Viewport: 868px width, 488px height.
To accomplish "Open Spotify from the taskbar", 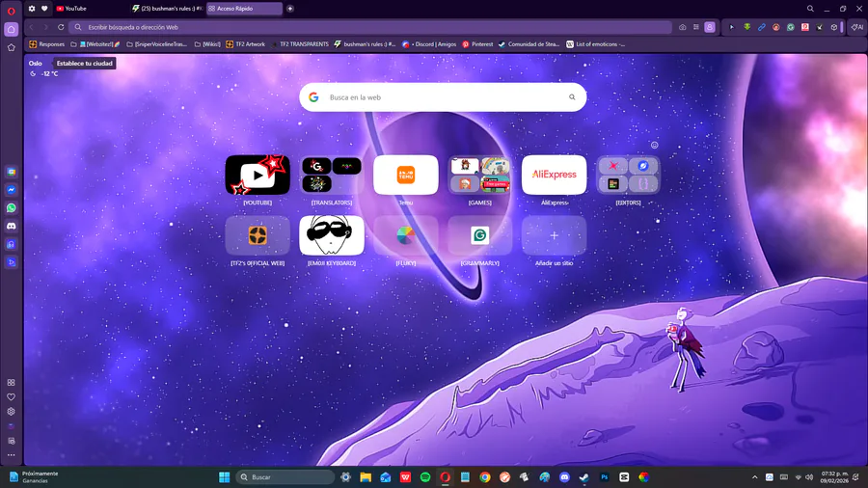I will tap(425, 477).
